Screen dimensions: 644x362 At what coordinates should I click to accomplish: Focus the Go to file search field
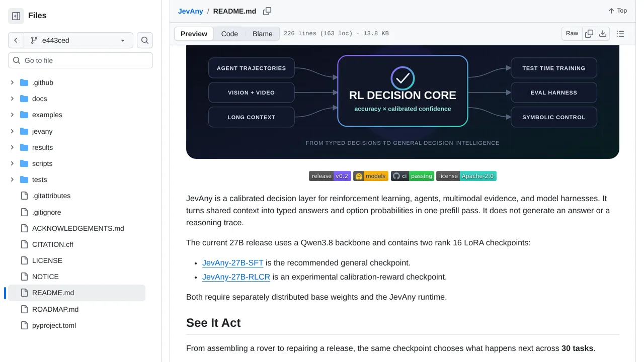click(80, 60)
